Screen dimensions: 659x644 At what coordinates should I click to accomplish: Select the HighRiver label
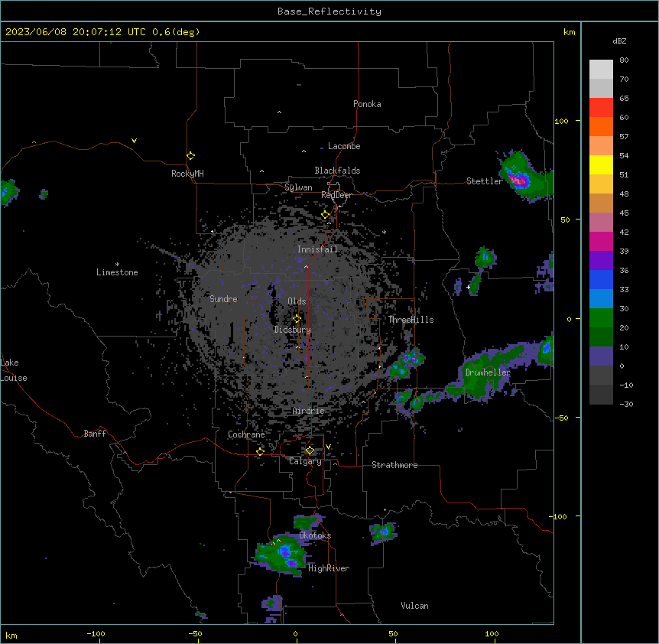pyautogui.click(x=329, y=568)
